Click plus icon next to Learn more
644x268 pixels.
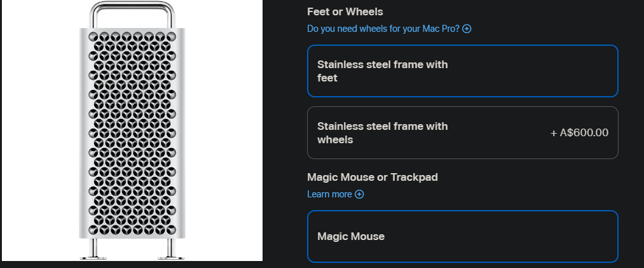click(359, 194)
